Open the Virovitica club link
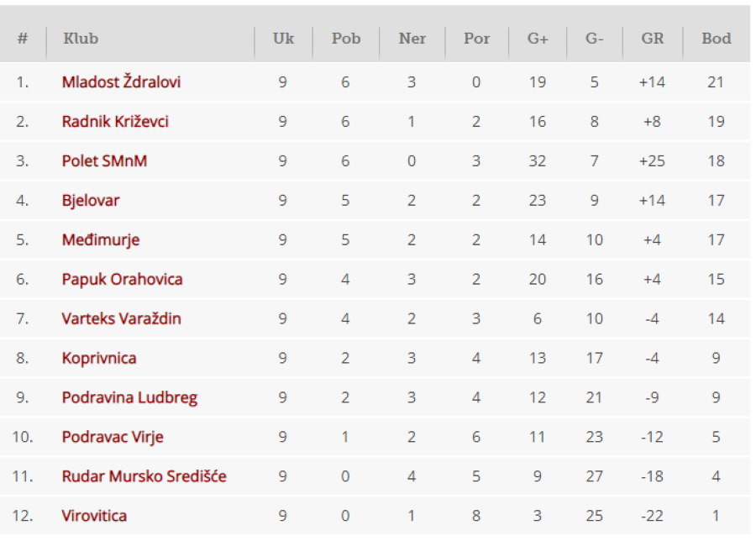The image size is (756, 541). [x=94, y=516]
